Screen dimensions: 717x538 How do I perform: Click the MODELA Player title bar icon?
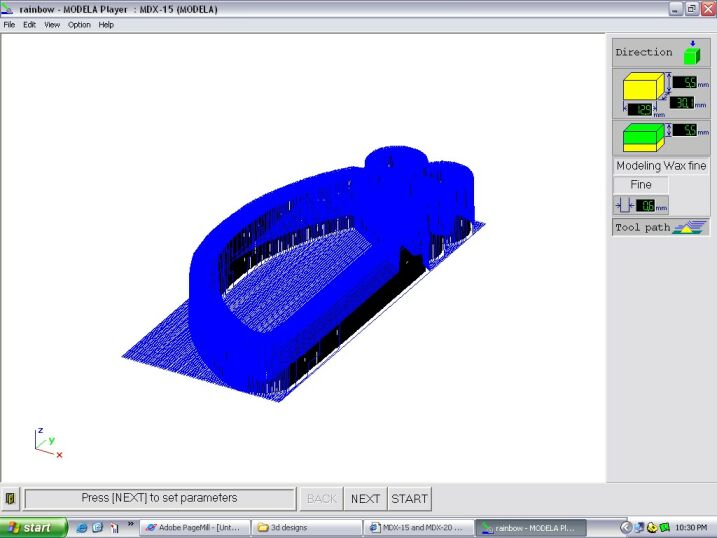9,8
